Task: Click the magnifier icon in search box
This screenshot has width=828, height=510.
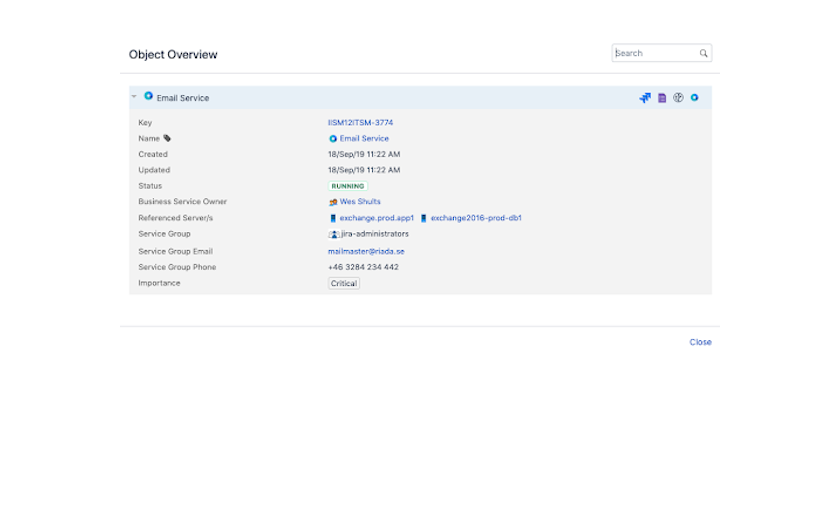Action: click(x=703, y=54)
